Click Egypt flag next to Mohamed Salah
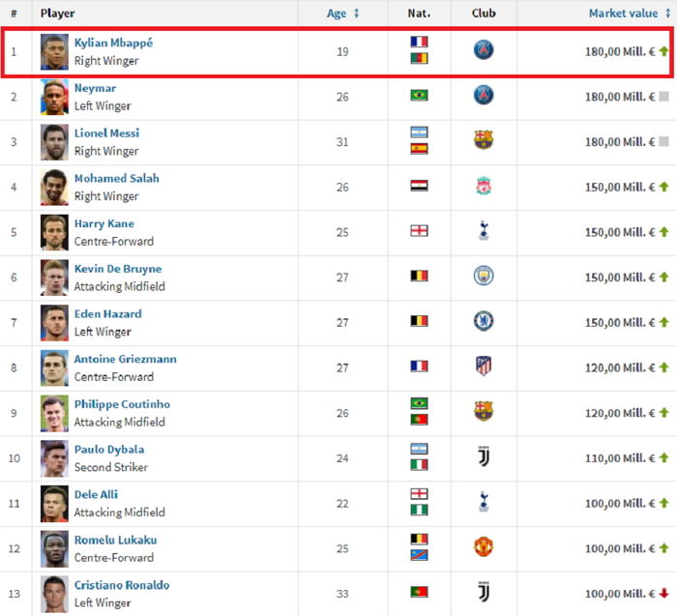The height and width of the screenshot is (616, 677). click(419, 186)
